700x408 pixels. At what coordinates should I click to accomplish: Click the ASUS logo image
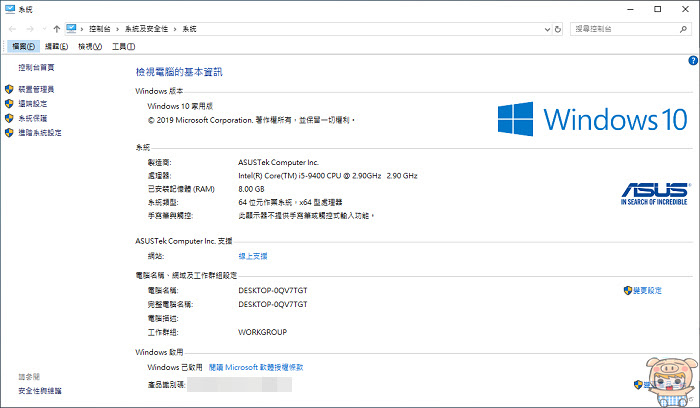[655, 193]
